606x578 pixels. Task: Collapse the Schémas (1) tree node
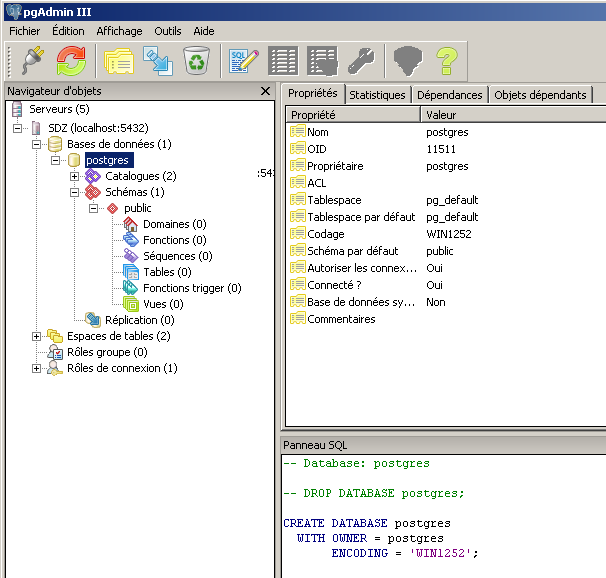pyautogui.click(x=75, y=192)
